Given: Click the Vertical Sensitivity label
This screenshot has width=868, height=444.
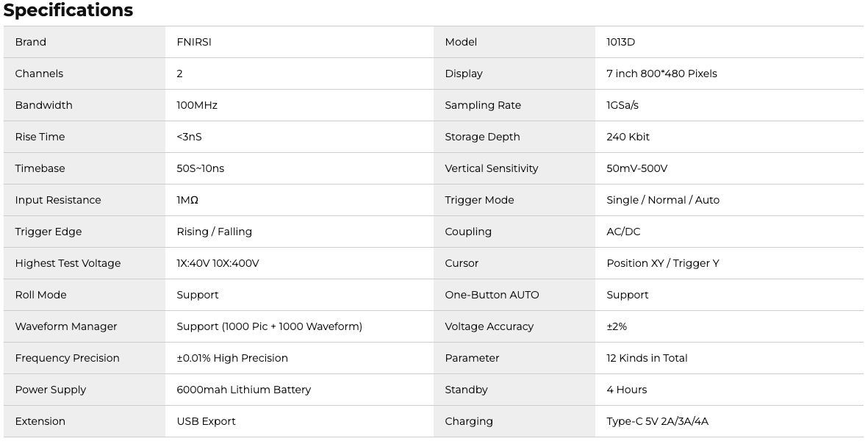Looking at the screenshot, I should coord(491,168).
